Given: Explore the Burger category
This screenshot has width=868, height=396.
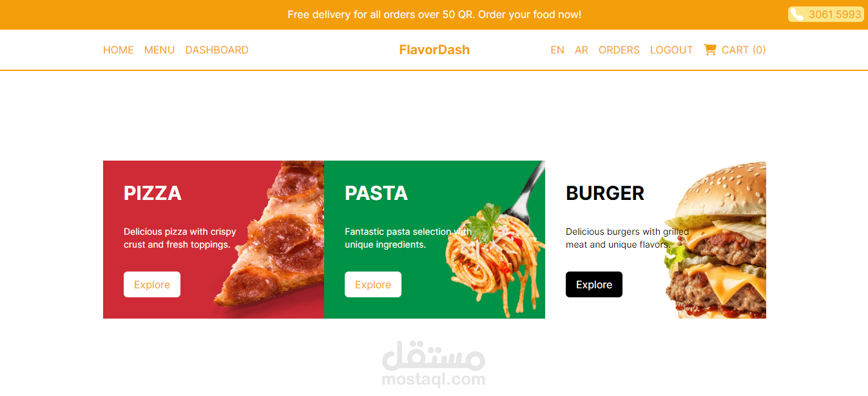Looking at the screenshot, I should pyautogui.click(x=594, y=284).
